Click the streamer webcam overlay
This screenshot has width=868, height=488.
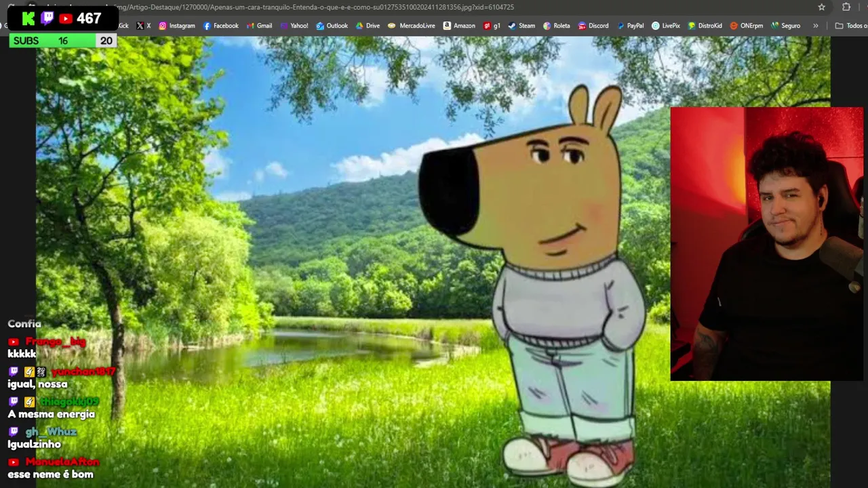tap(766, 244)
